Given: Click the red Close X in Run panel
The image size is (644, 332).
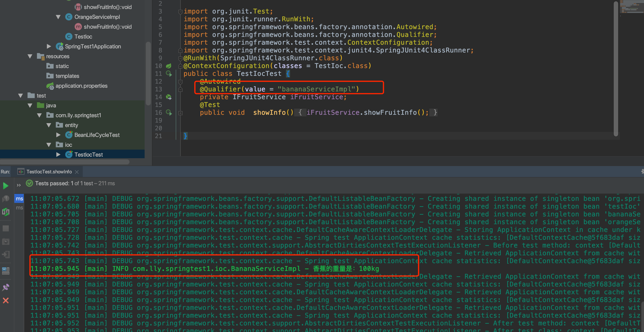Looking at the screenshot, I should (x=6, y=300).
